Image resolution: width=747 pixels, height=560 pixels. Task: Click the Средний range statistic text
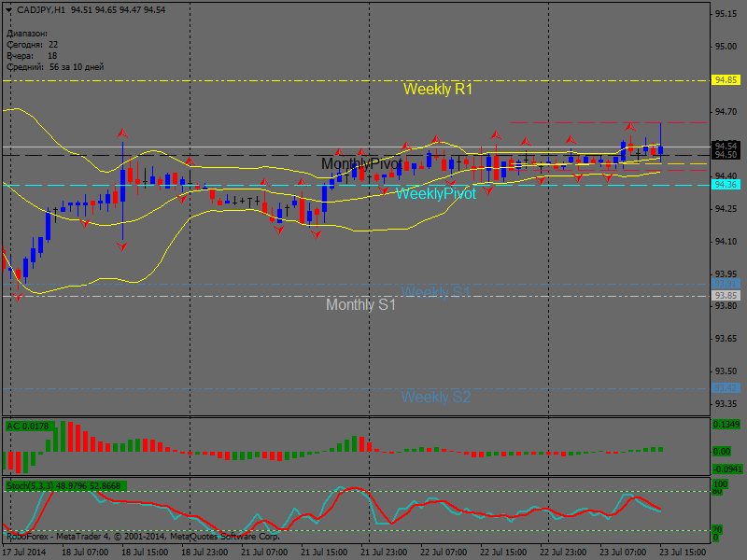click(54, 67)
